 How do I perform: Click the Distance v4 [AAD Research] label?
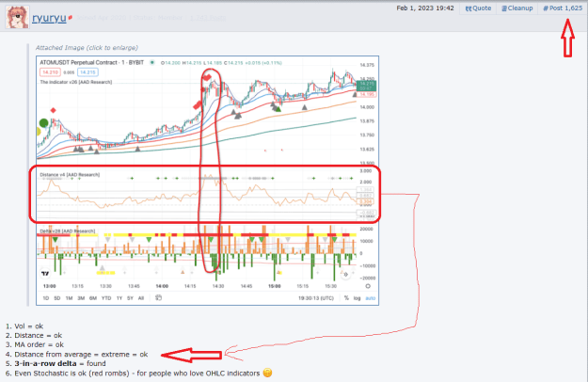click(70, 174)
